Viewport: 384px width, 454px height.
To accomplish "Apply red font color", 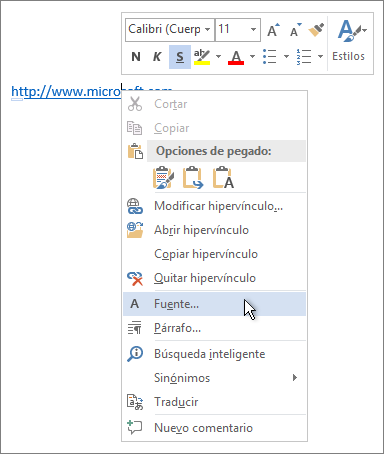I will (236, 57).
